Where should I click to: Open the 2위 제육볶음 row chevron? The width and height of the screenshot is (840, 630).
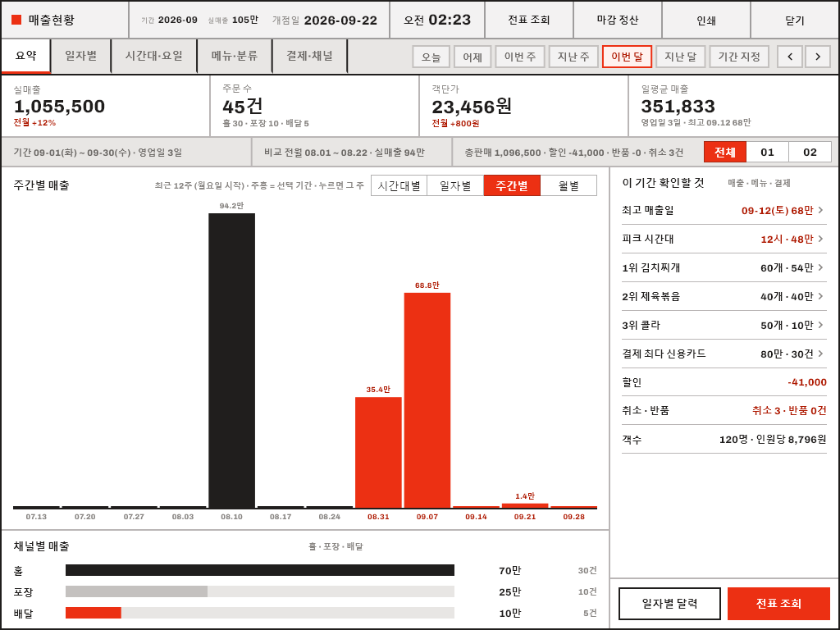820,296
